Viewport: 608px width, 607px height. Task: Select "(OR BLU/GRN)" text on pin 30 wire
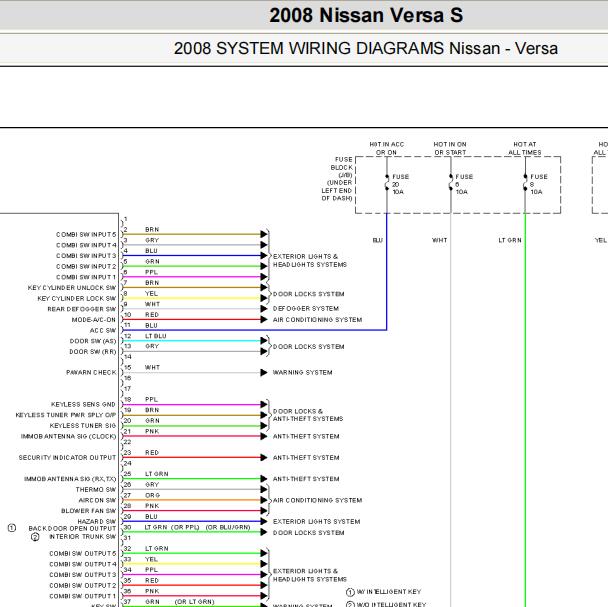(x=228, y=527)
